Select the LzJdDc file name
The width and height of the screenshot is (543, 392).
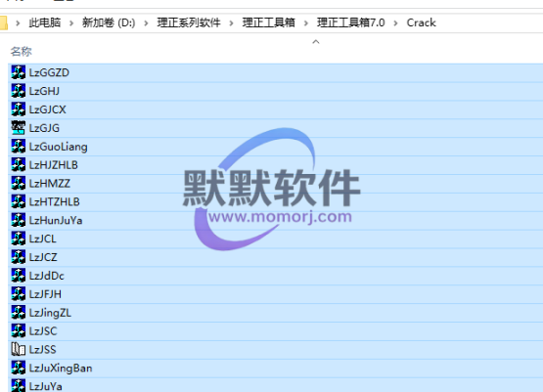(47, 276)
